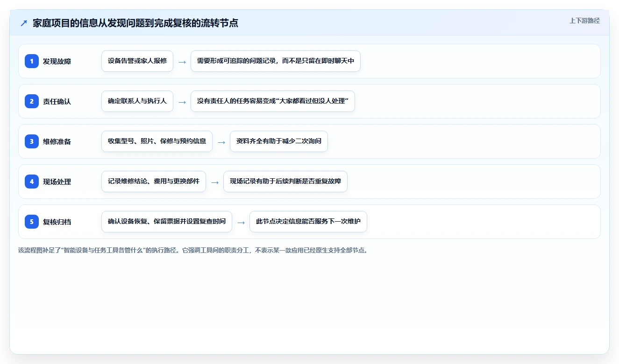
Task: Click the arrow in the 维修准备 row
Action: click(x=221, y=142)
